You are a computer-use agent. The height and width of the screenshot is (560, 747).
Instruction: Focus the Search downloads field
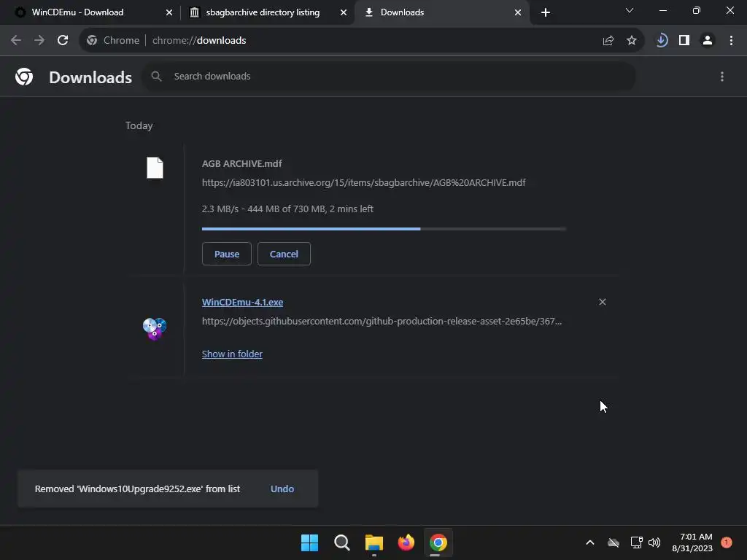(x=389, y=76)
